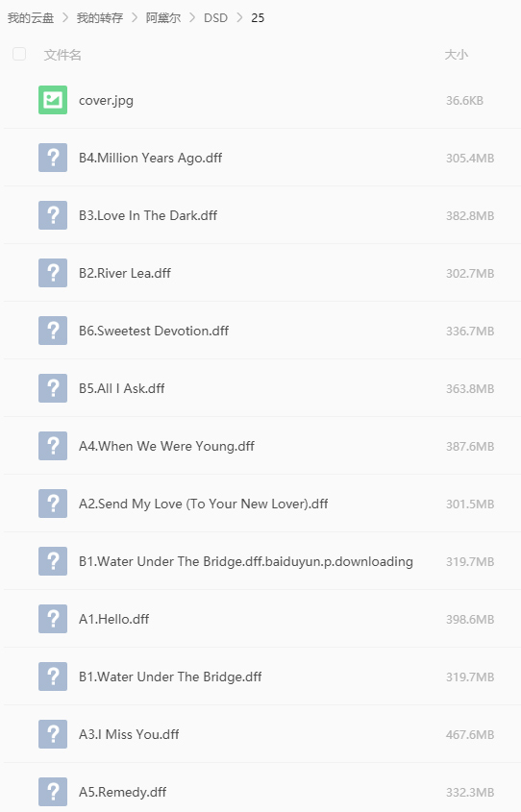Screen dimensions: 521x812
Task: Navigate to 我的转存 breadcrumb folder
Action: (x=100, y=18)
